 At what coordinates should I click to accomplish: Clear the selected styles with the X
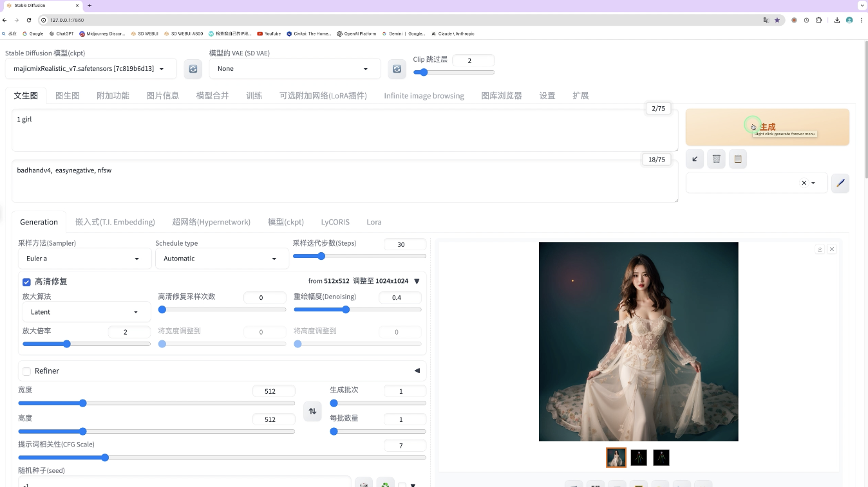[804, 183]
